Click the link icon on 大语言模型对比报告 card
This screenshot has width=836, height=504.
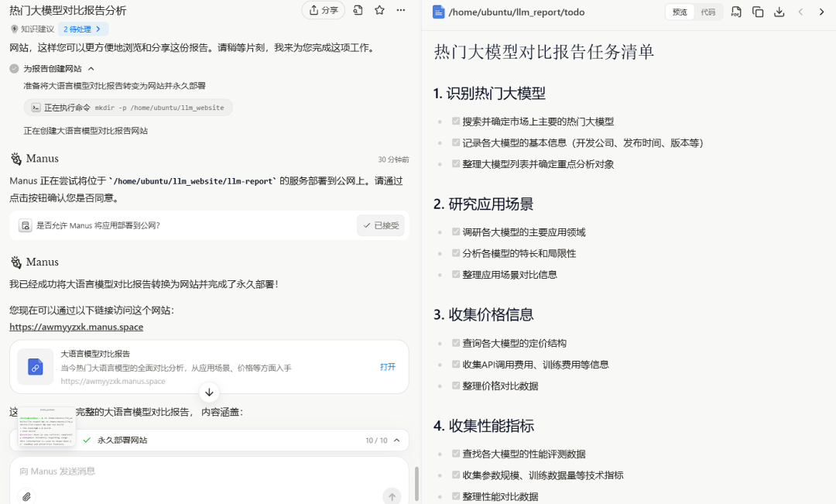click(x=35, y=367)
